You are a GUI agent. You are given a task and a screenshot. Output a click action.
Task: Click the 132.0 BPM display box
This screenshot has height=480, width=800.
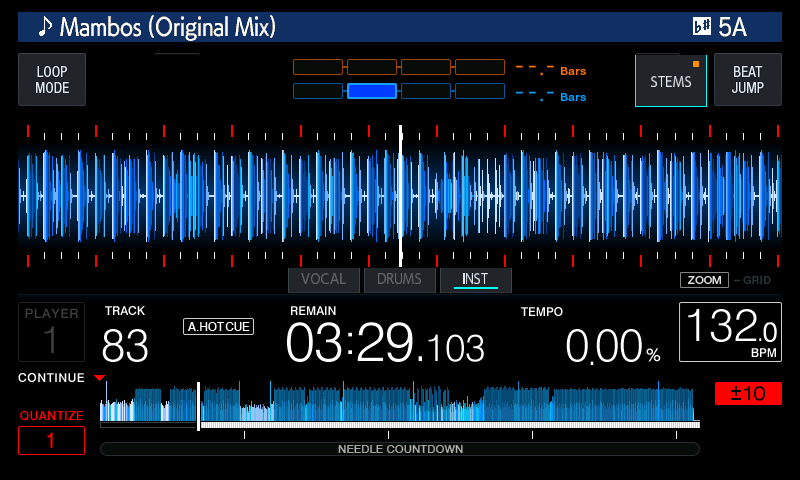click(730, 332)
